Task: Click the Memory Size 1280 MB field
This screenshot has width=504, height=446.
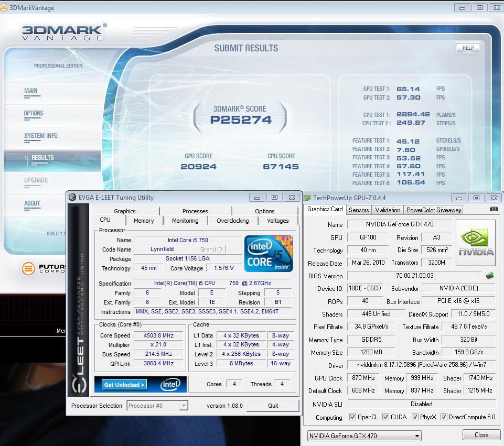Action: coord(371,352)
